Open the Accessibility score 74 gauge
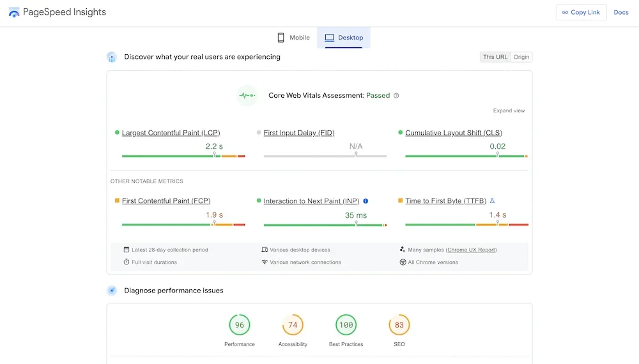Screen dimensions: 639x364 (293, 325)
